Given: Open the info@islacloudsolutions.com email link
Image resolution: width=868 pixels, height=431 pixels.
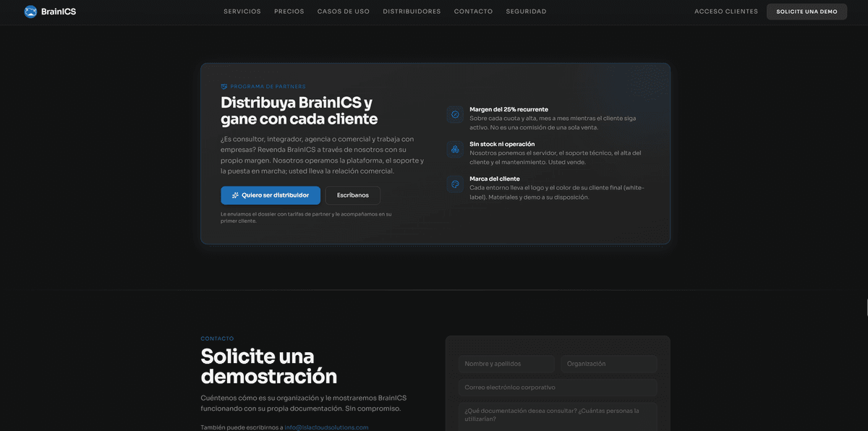Looking at the screenshot, I should click(326, 427).
